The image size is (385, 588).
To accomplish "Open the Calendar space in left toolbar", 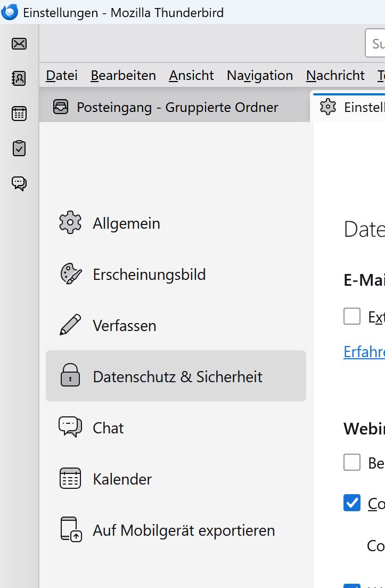I will [x=19, y=114].
